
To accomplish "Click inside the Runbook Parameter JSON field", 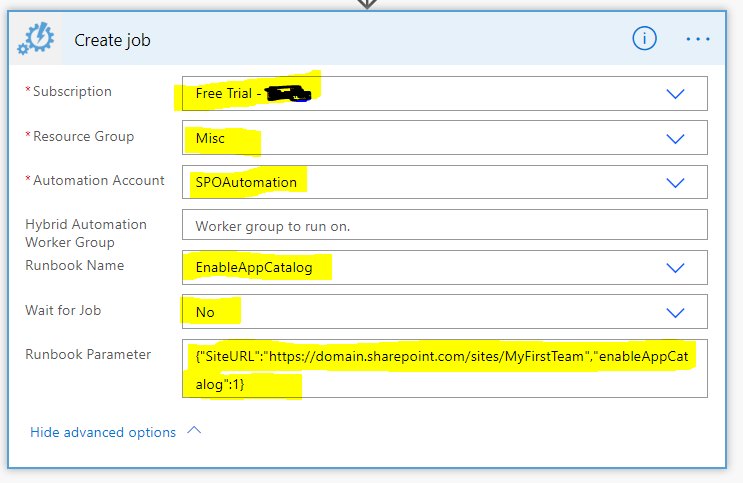I will click(x=444, y=368).
